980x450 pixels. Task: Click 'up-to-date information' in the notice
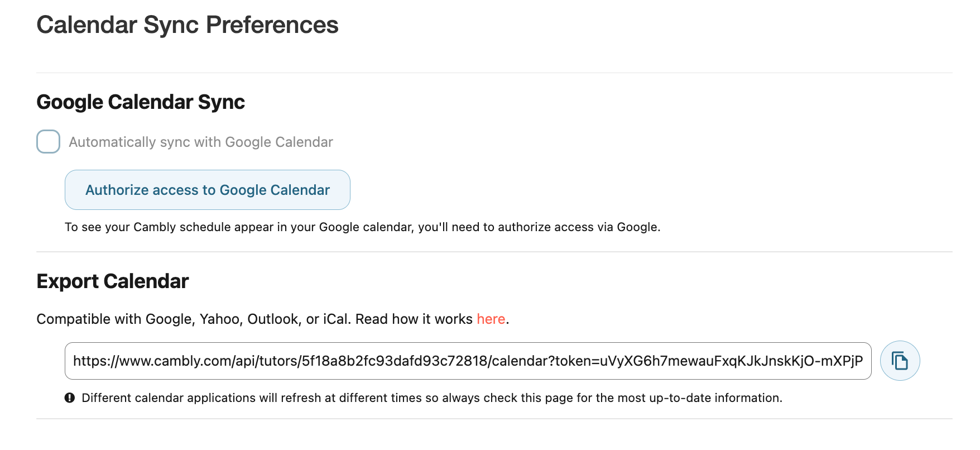[715, 398]
